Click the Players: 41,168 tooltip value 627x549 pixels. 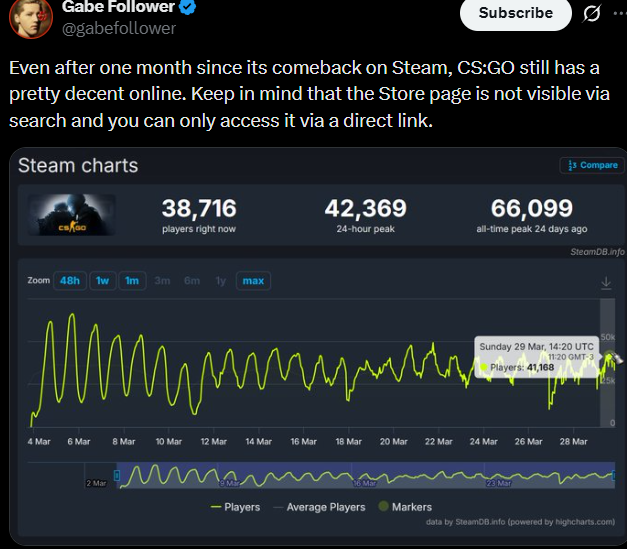point(522,367)
